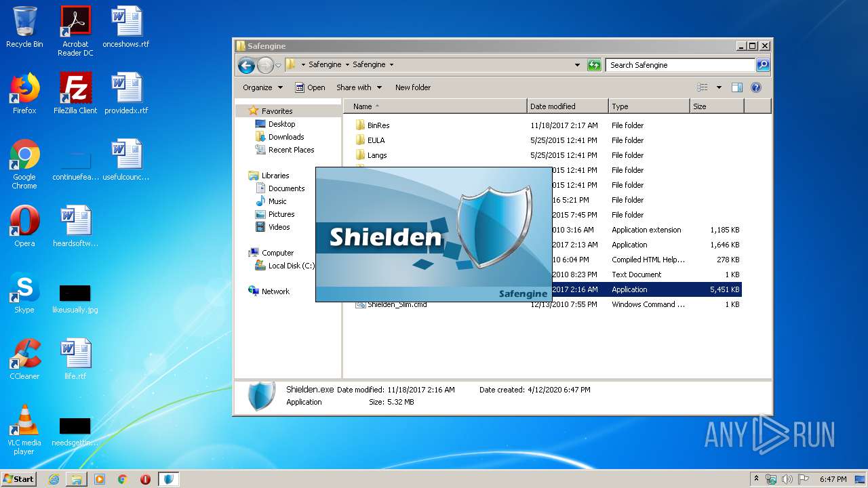The height and width of the screenshot is (488, 868).
Task: Refresh the Safengine folder view
Action: [594, 65]
